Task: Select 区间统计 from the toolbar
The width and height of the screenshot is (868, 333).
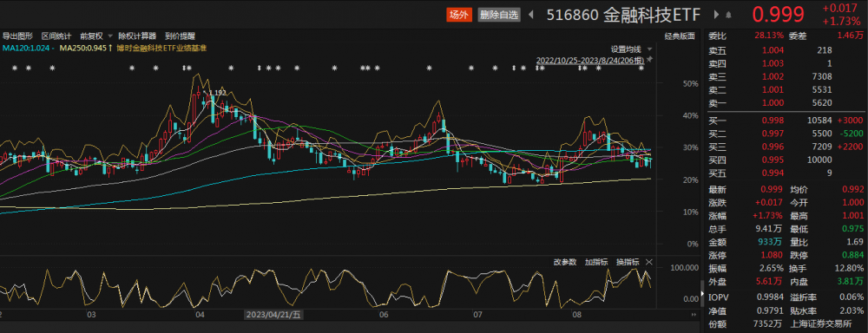Action: [x=56, y=36]
